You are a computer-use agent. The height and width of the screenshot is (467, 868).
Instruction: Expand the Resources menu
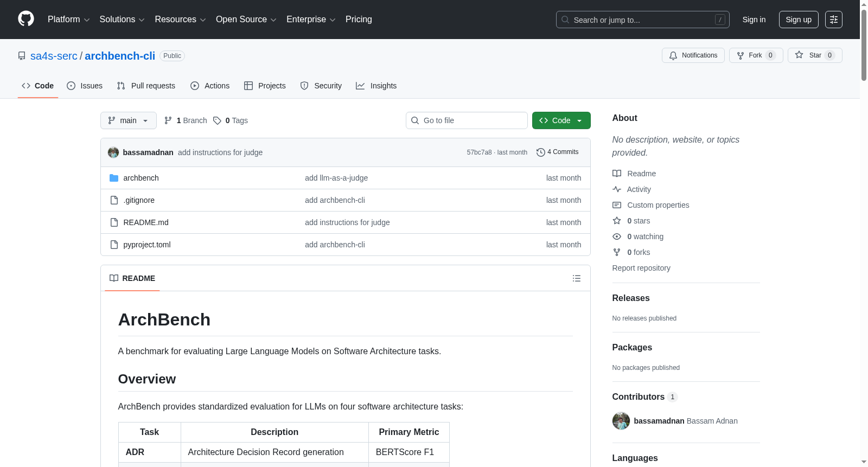(180, 20)
